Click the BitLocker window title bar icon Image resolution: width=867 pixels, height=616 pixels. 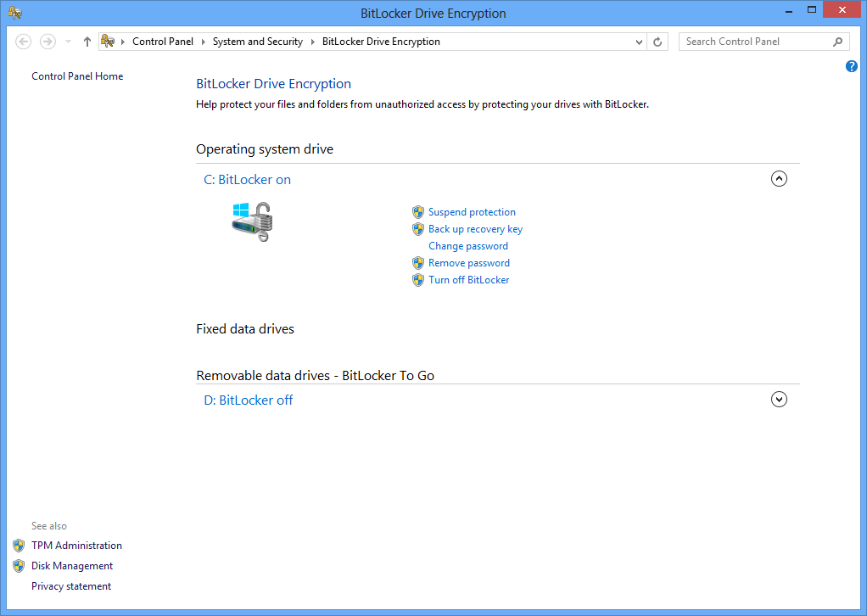coord(15,13)
